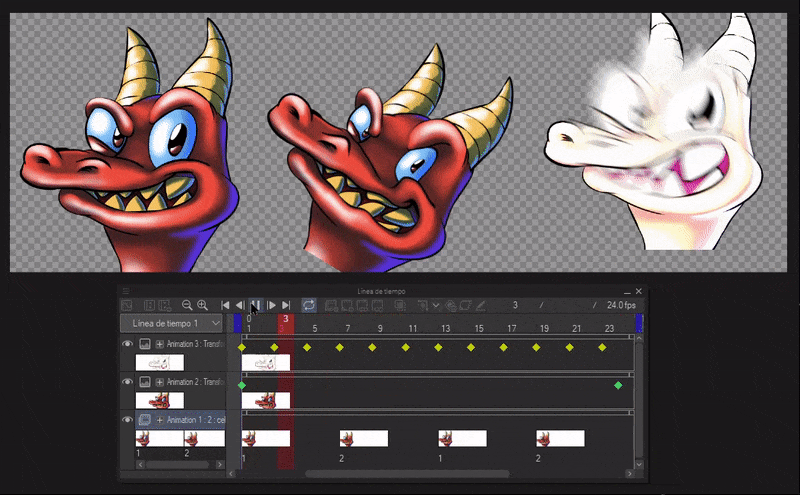The height and width of the screenshot is (495, 800).
Task: Click the Animation 3 layer type icon
Action: tap(145, 344)
